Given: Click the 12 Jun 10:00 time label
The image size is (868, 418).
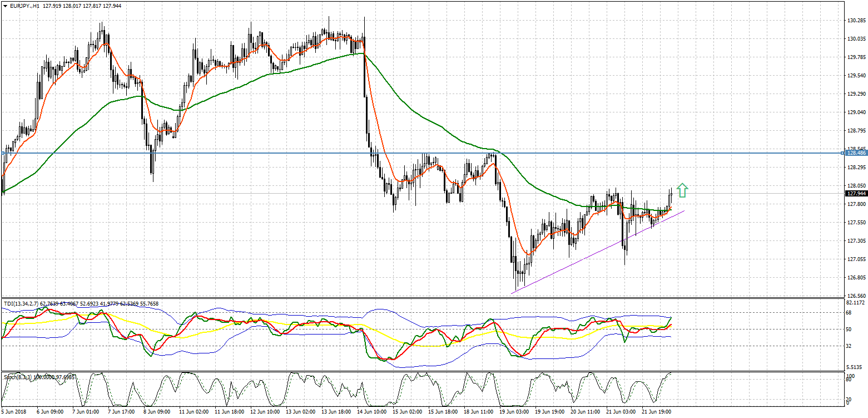Looking at the screenshot, I should coord(265,412).
